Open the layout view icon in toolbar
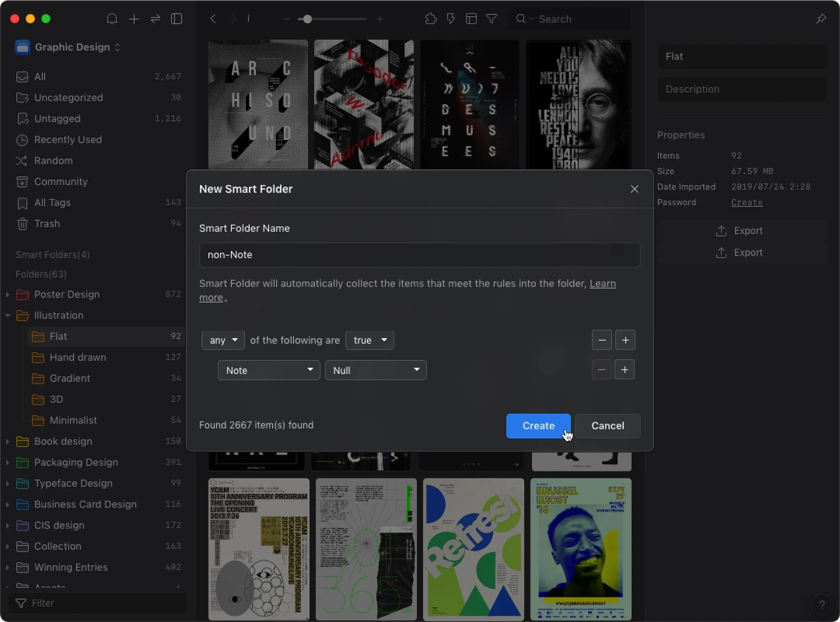The image size is (840, 622). pyautogui.click(x=471, y=19)
